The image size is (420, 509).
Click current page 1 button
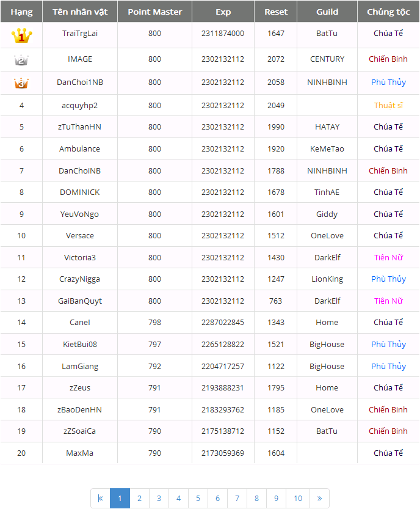click(x=120, y=499)
